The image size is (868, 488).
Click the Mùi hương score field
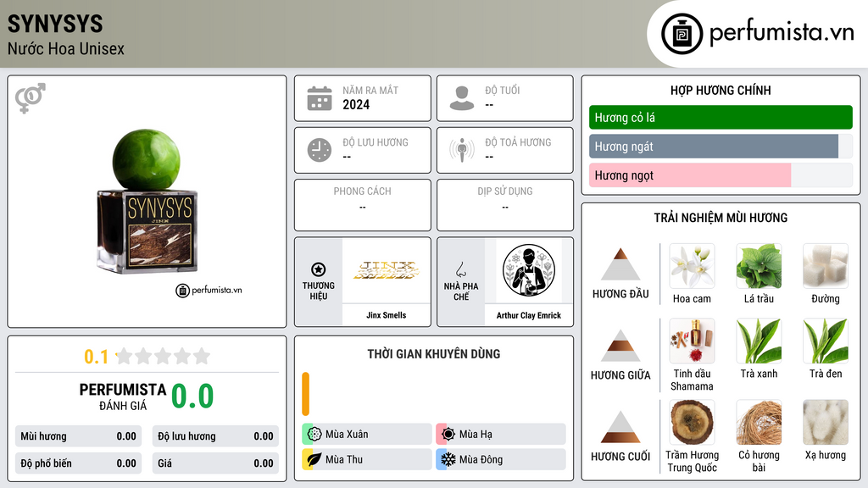[78, 436]
